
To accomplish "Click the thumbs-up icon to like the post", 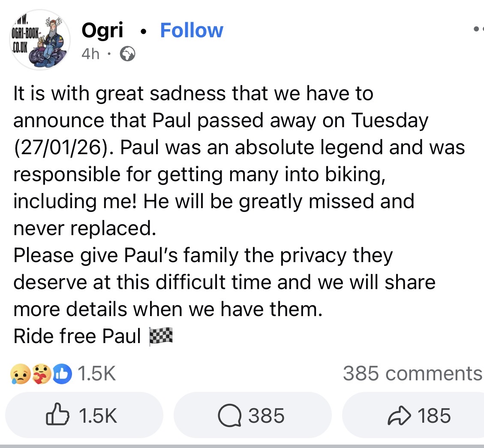I will [x=58, y=415].
